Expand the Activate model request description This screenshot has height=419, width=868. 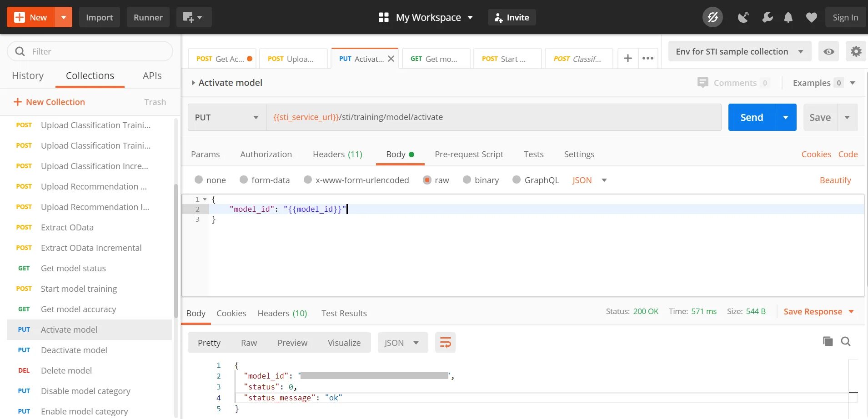[x=193, y=83]
